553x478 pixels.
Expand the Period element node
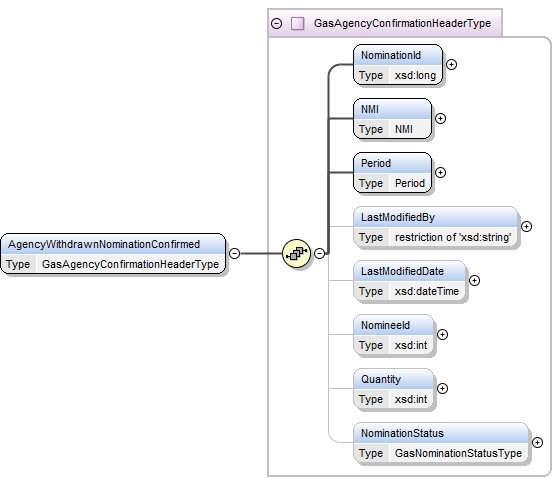[440, 173]
